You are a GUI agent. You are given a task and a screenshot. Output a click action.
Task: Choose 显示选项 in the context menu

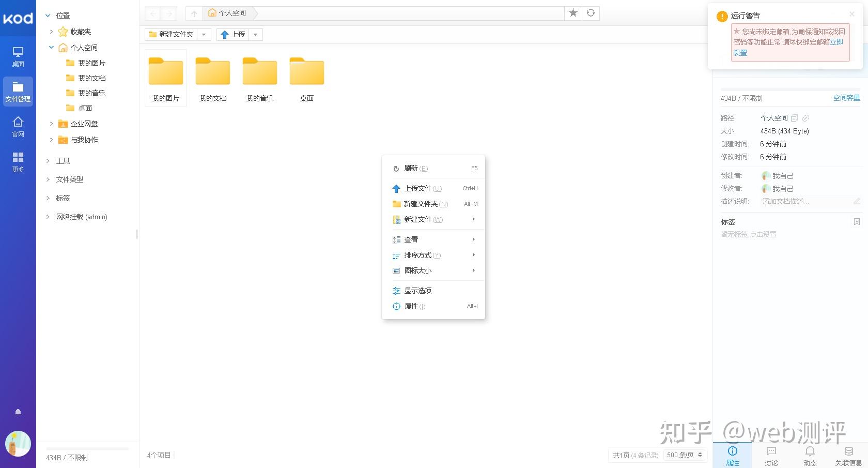pos(417,290)
